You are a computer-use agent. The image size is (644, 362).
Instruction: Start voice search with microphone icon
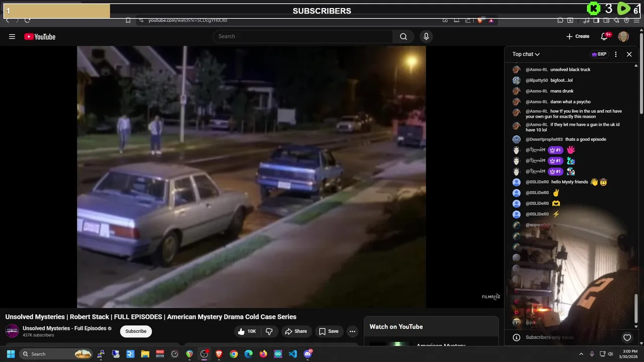[426, 36]
